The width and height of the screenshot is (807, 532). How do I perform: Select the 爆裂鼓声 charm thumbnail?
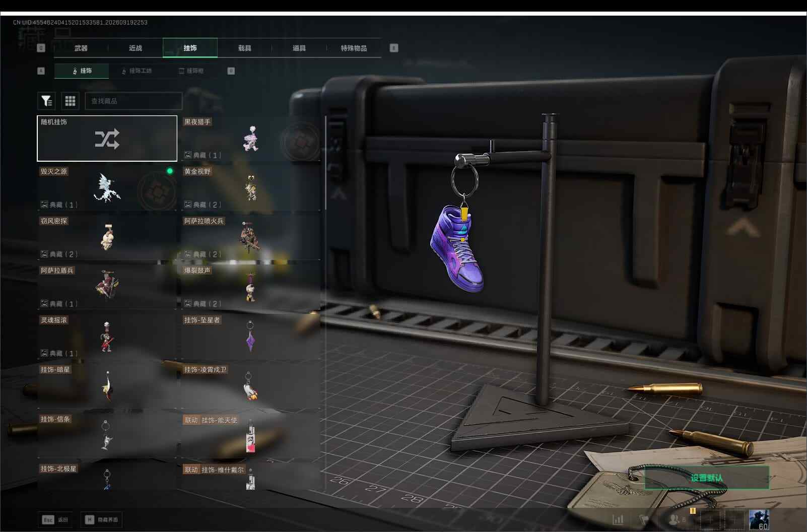pyautogui.click(x=251, y=287)
